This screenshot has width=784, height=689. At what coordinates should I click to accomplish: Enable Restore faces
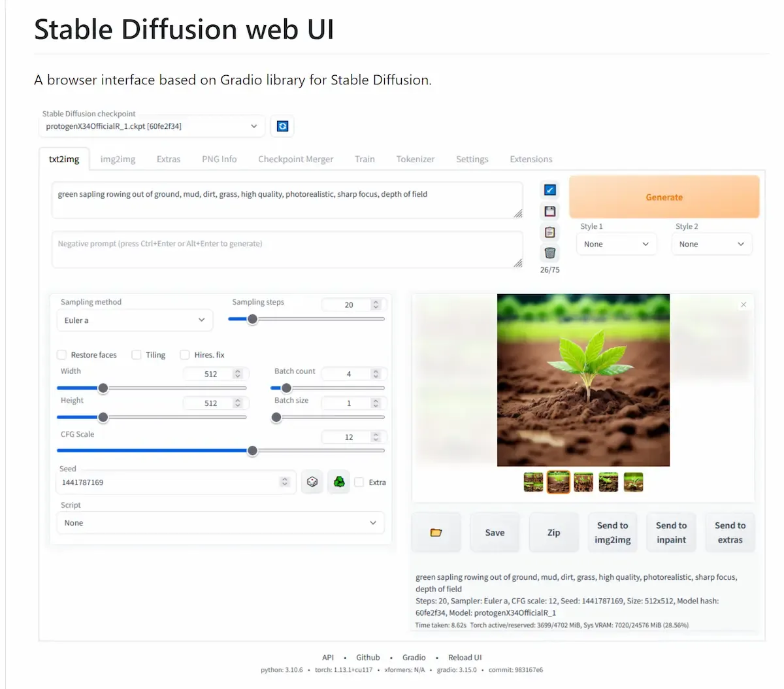pos(62,354)
